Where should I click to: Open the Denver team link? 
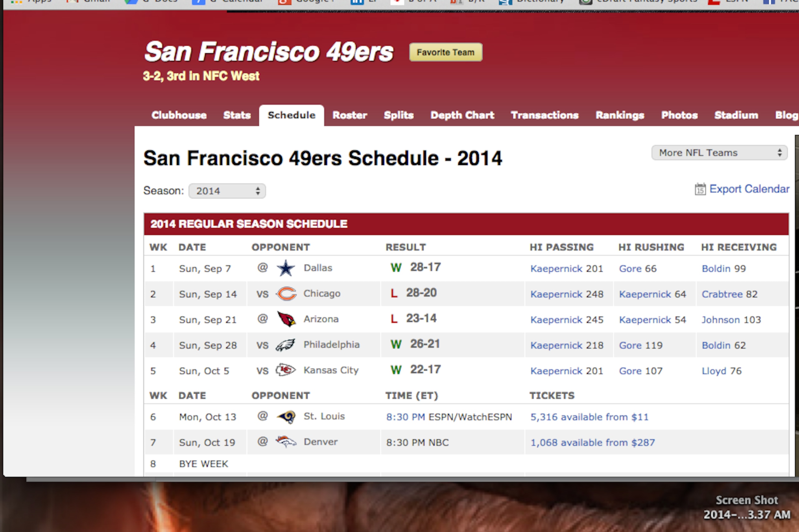click(321, 442)
